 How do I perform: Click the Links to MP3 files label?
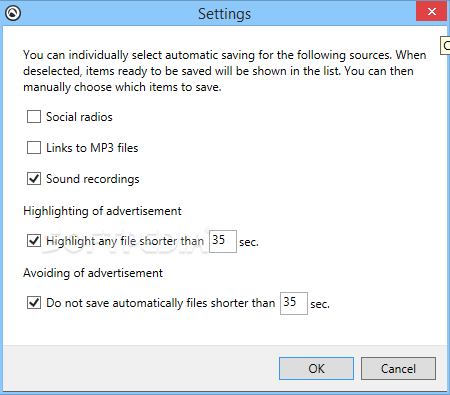coord(92,148)
